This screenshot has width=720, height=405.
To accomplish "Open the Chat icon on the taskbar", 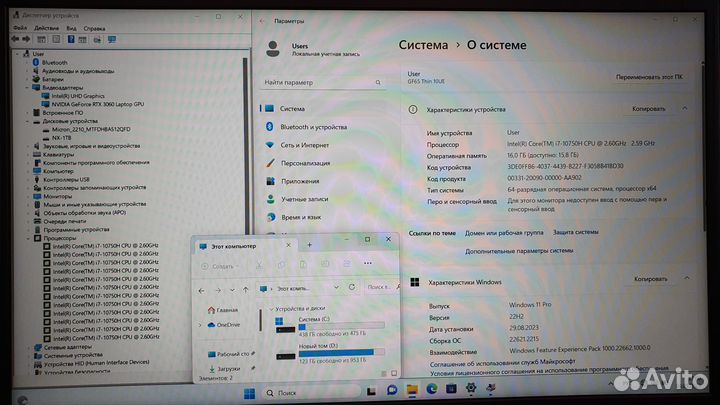I will [392, 390].
